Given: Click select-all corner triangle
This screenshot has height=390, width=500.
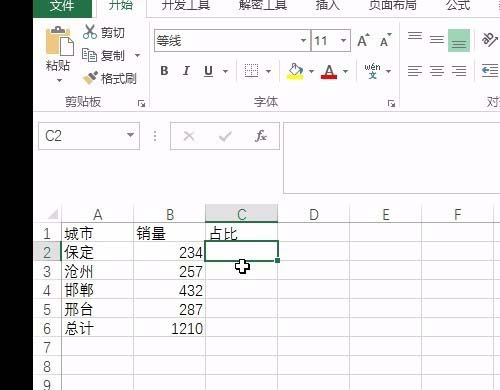Looking at the screenshot, I should click(53, 214).
